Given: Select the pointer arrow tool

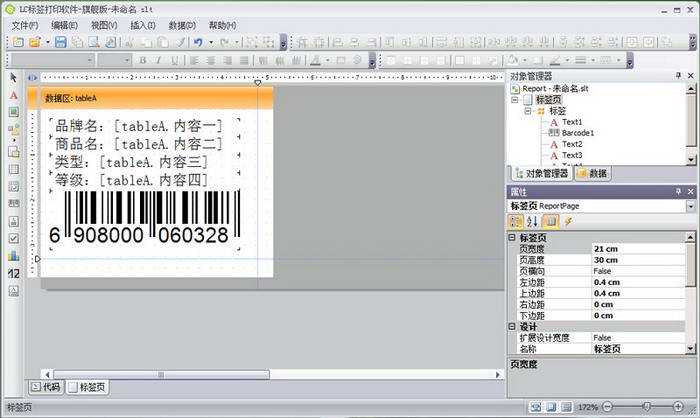Looking at the screenshot, I should (x=13, y=78).
